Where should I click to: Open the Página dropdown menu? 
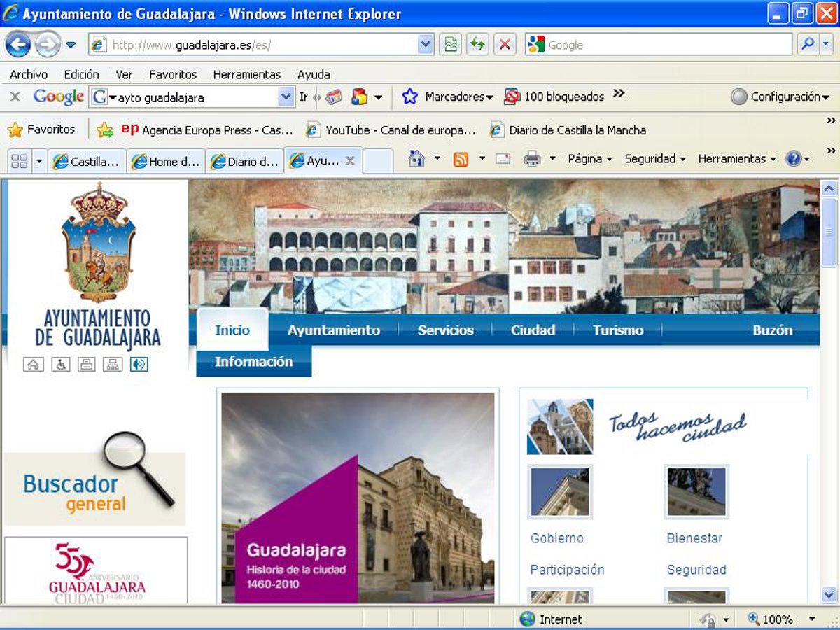[x=589, y=159]
